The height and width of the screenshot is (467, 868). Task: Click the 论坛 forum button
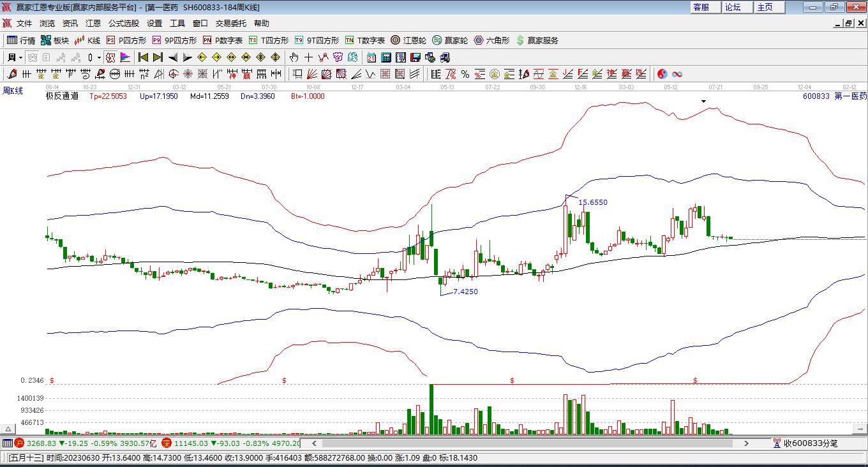(737, 7)
